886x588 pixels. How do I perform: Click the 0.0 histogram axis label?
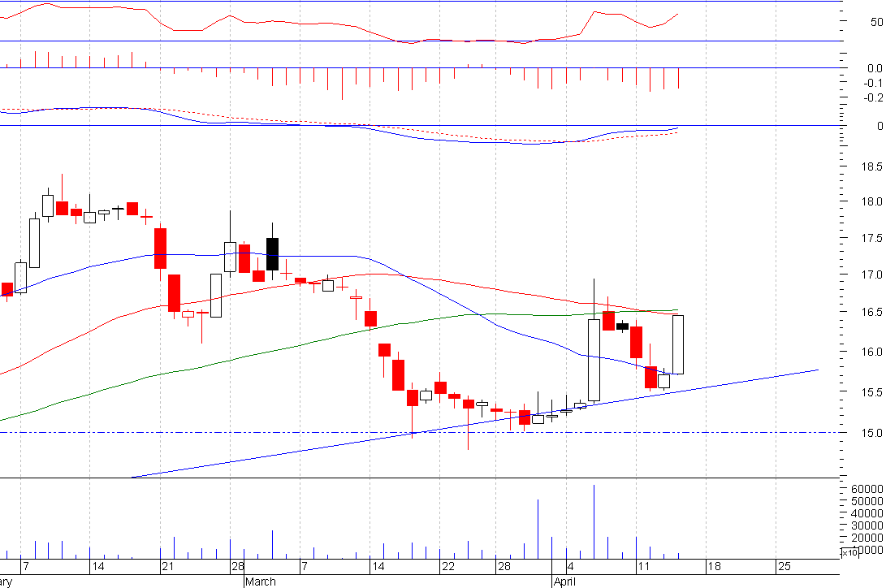click(x=875, y=68)
